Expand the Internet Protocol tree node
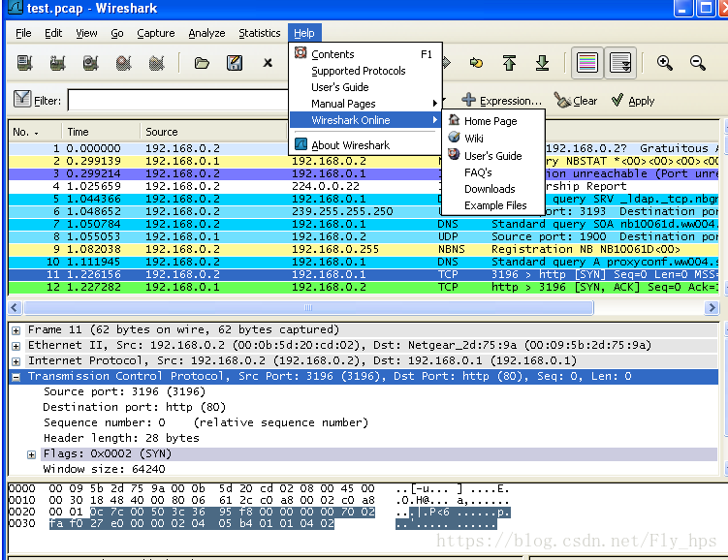 (16, 361)
